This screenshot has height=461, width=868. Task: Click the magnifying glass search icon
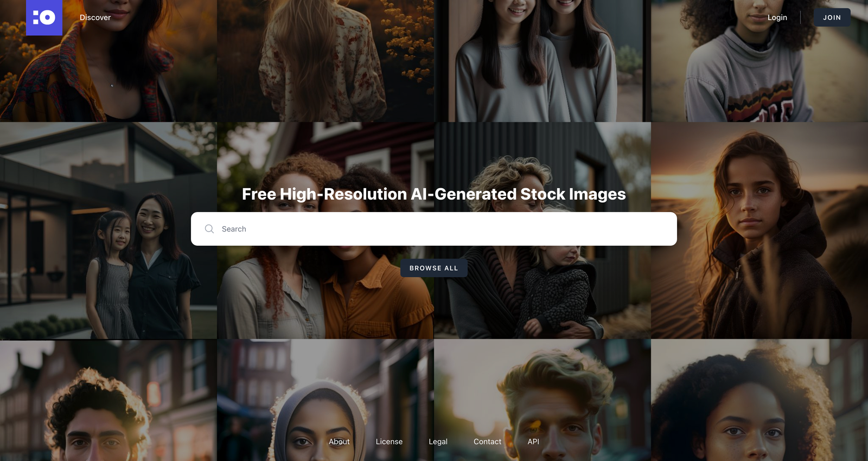pyautogui.click(x=209, y=229)
